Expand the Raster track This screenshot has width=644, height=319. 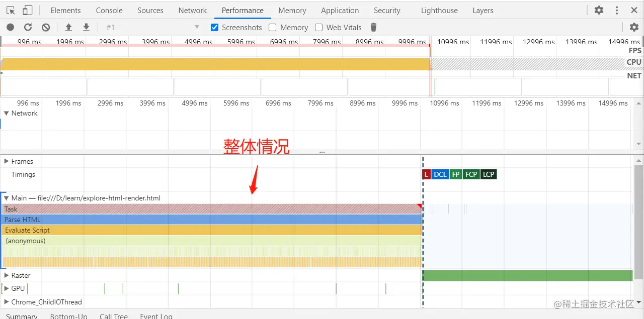tap(6, 275)
